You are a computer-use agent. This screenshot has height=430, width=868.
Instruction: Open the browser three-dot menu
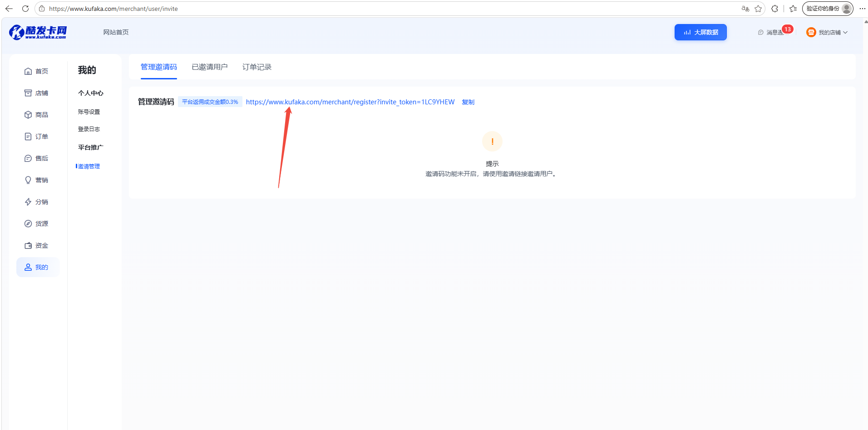(x=862, y=9)
